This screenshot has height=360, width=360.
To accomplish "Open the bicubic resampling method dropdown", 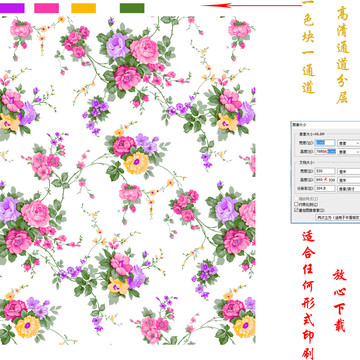I will (338, 217).
